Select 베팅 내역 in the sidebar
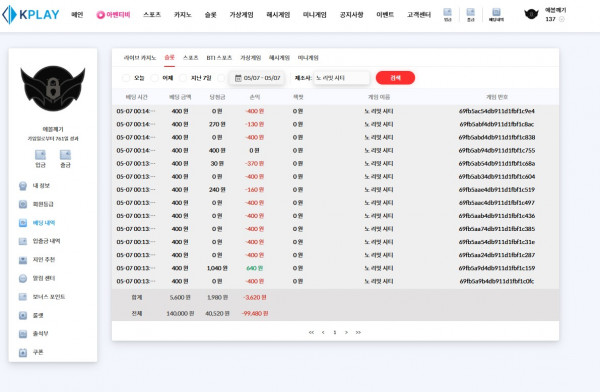The height and width of the screenshot is (392, 600). 38,223
